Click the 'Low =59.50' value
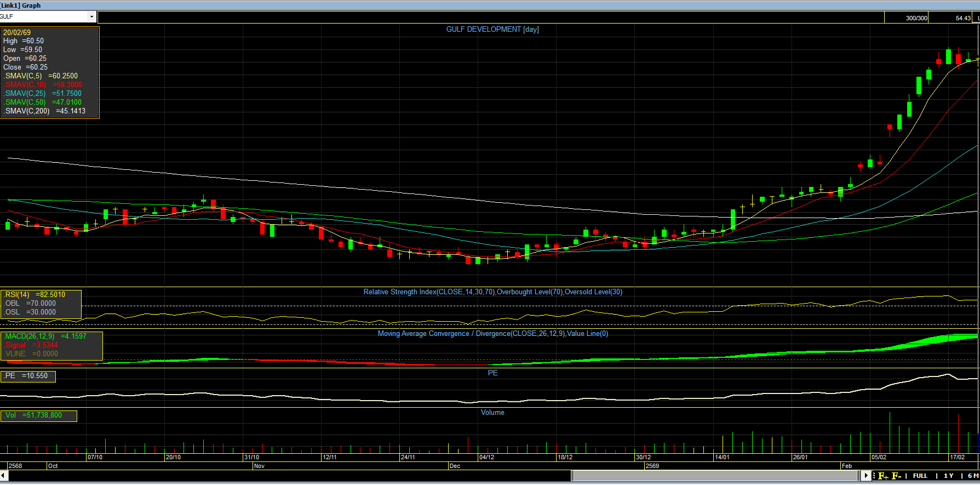 click(22, 50)
